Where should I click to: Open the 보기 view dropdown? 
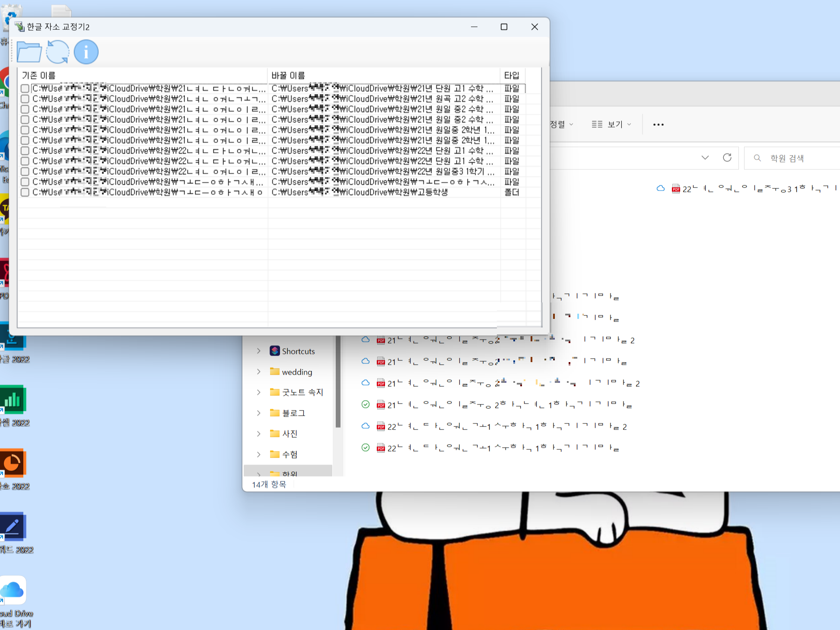(x=611, y=124)
